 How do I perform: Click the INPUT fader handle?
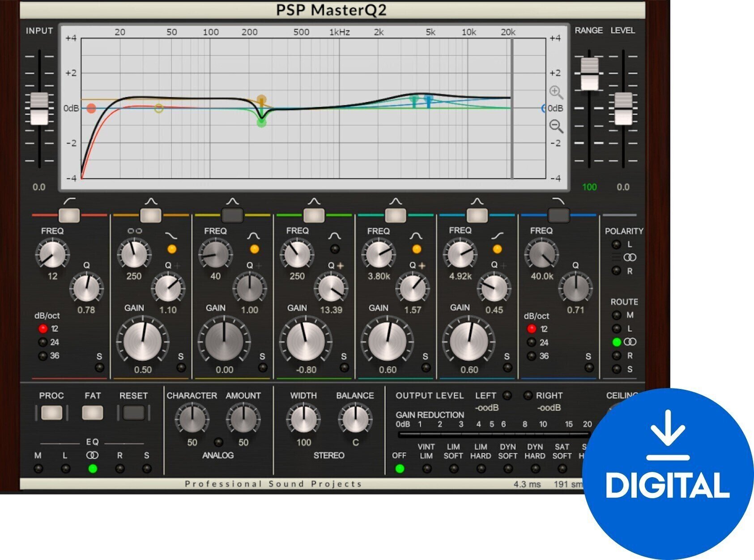39,109
